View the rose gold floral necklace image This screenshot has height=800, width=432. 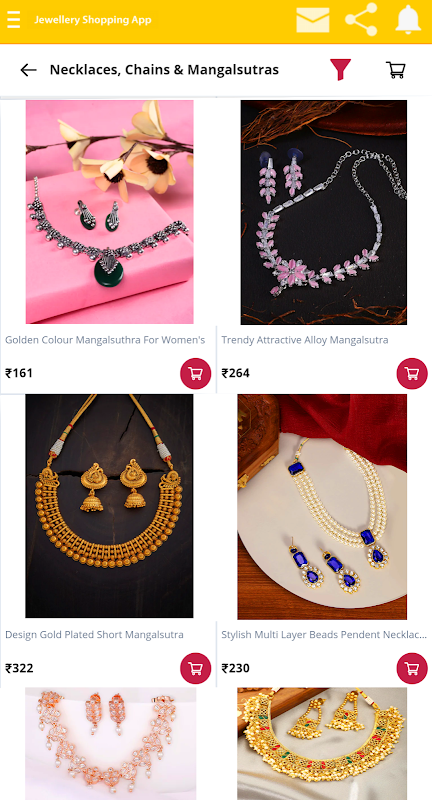point(111,743)
